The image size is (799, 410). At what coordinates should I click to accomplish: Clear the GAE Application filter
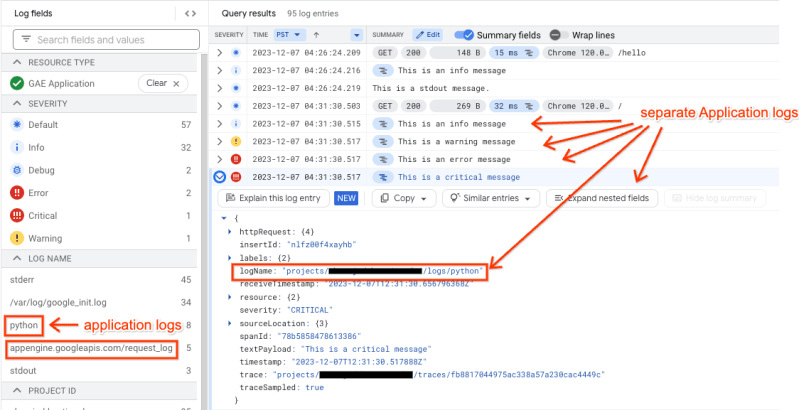click(163, 84)
